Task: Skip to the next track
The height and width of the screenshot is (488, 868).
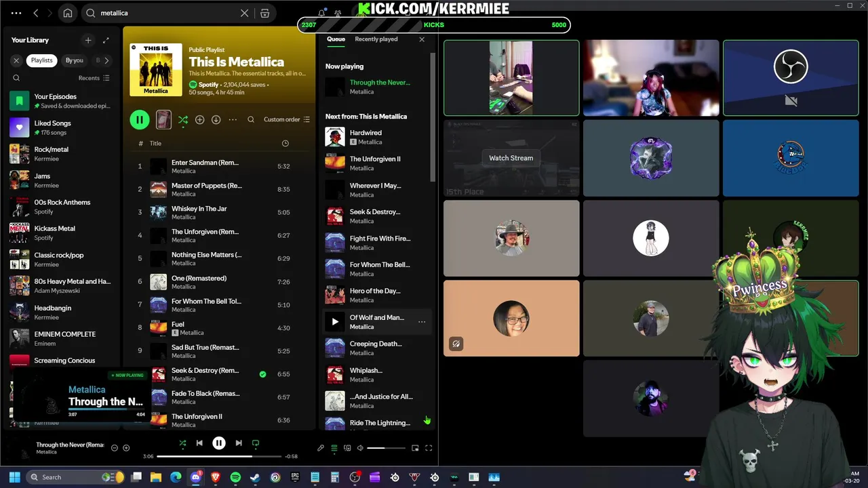Action: (x=239, y=443)
